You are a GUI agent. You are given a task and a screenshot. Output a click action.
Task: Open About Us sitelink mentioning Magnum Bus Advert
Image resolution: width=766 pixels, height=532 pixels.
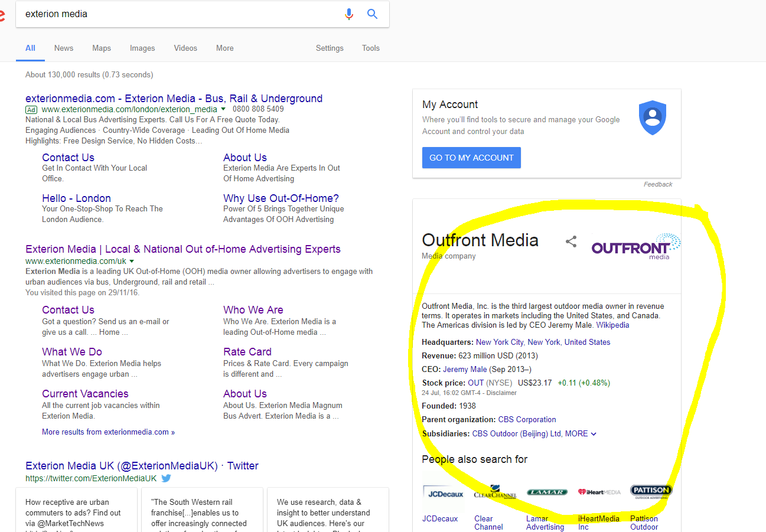(245, 394)
